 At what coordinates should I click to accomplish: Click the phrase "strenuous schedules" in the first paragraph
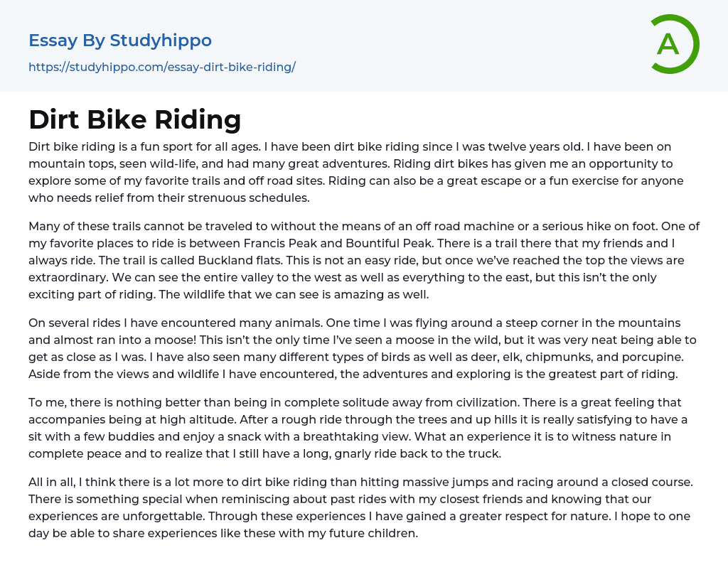[x=253, y=198]
